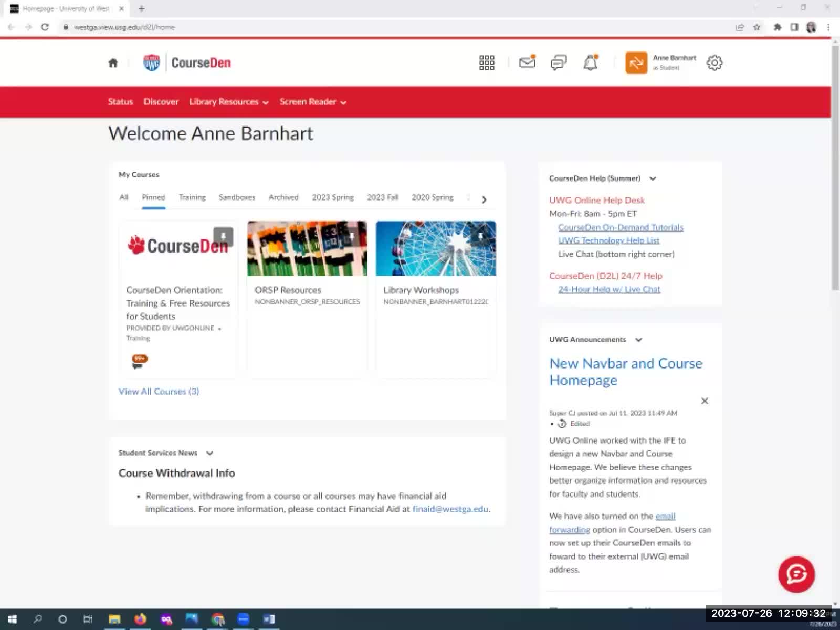Viewport: 840px width, 630px height.
Task: Expand the Library Resources menu
Action: click(229, 102)
